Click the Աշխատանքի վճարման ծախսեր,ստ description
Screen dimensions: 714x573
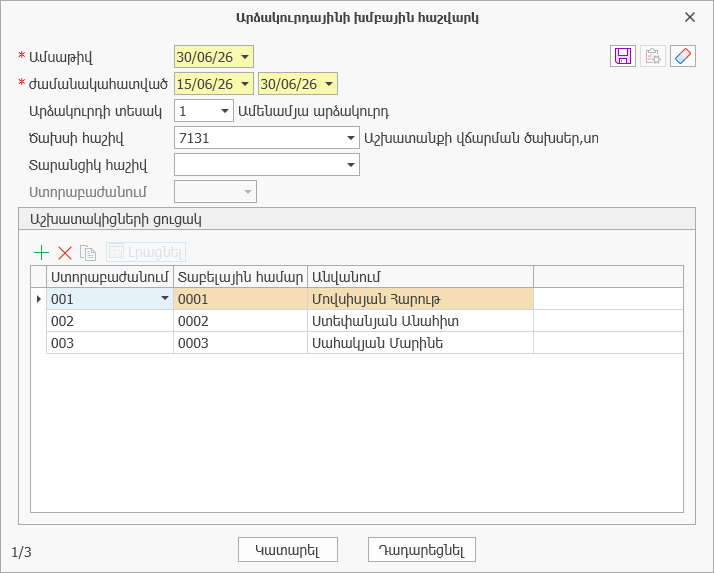(481, 138)
